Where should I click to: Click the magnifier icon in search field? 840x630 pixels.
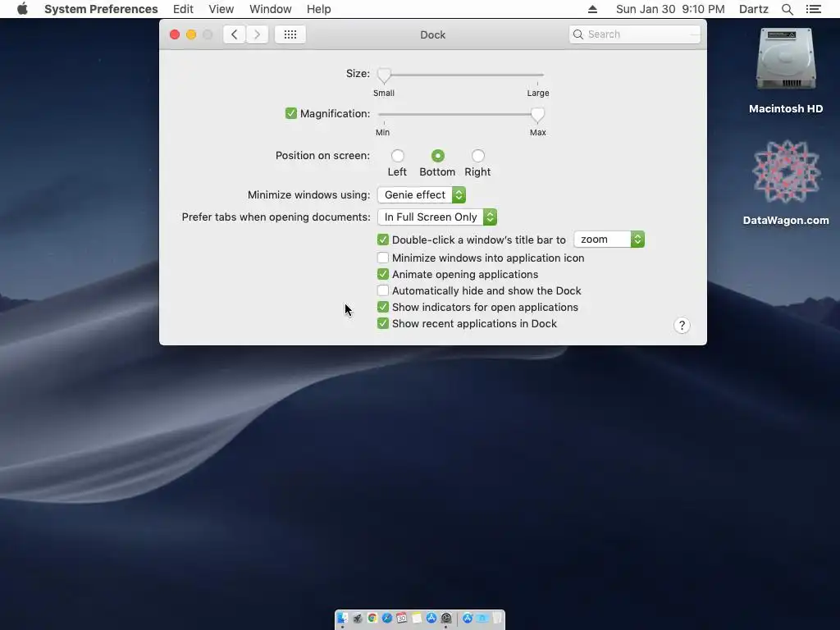[x=578, y=34]
